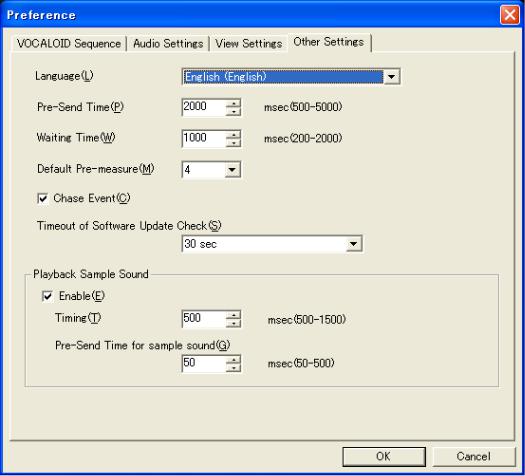Click the msec(200-2000) range text

click(x=303, y=138)
